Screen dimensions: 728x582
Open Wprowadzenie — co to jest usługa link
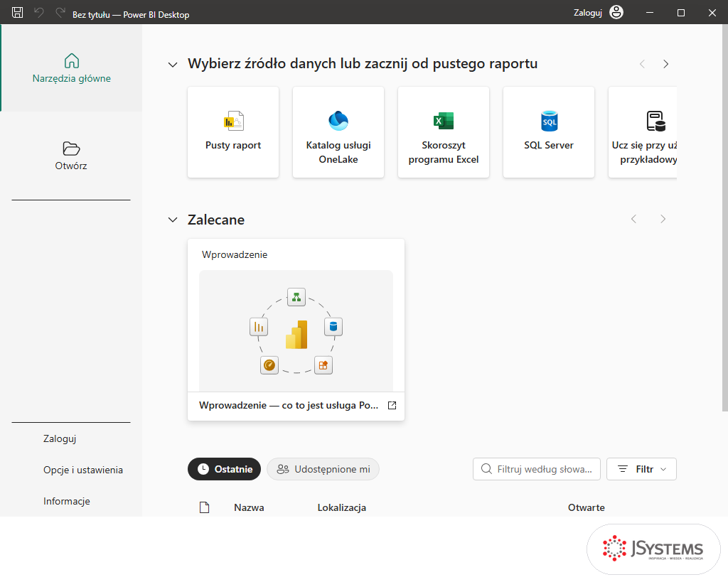coord(289,405)
